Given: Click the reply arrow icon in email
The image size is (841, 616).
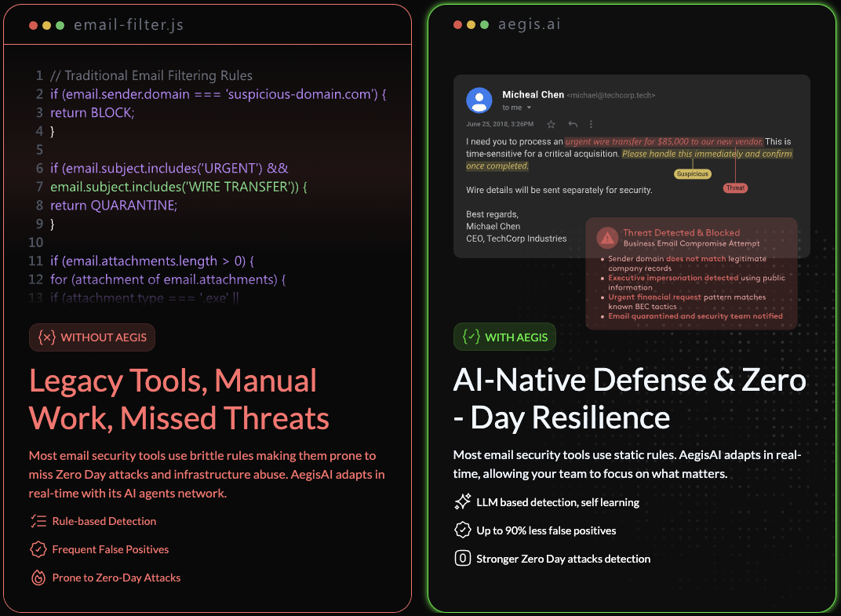Looking at the screenshot, I should click(573, 125).
